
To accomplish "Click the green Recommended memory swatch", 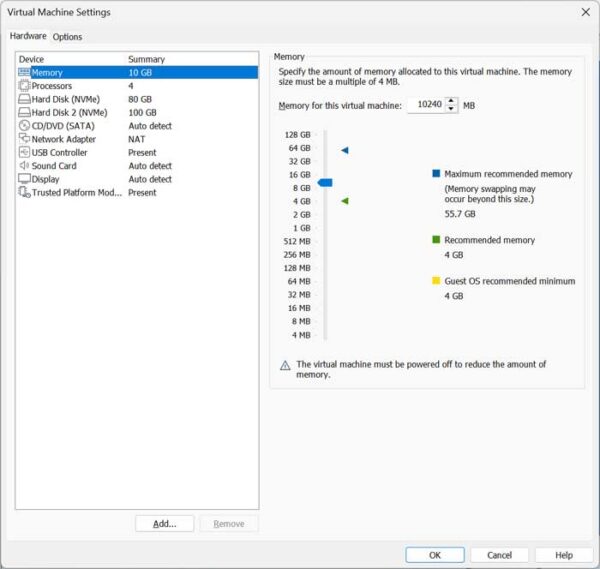I will [436, 240].
